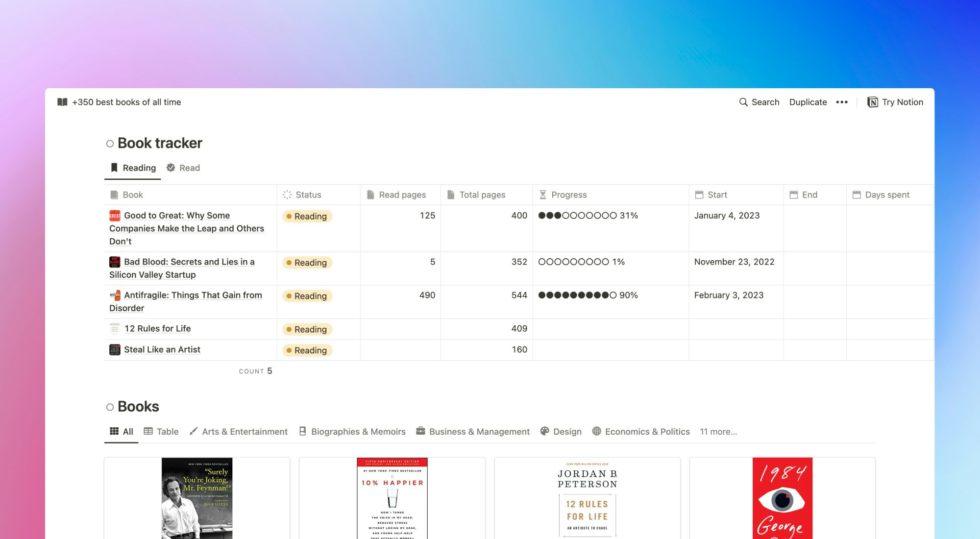Open the three-dots more menu
980x539 pixels.
[x=842, y=102]
